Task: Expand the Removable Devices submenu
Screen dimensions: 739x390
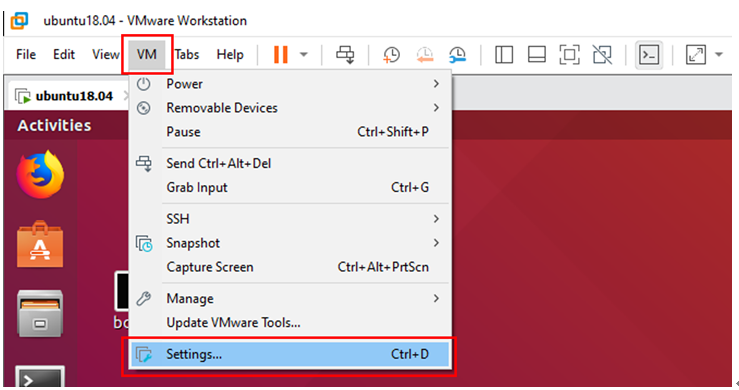Action: [290, 108]
